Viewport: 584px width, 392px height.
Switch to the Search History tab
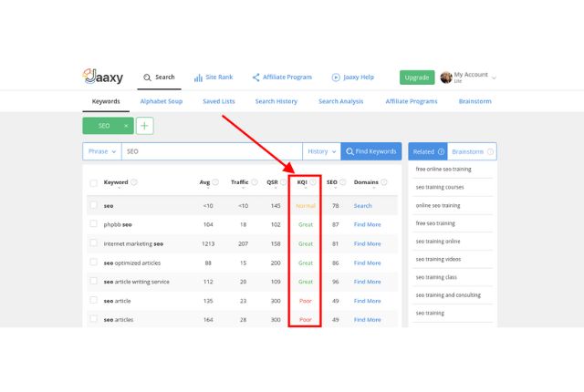(x=276, y=101)
